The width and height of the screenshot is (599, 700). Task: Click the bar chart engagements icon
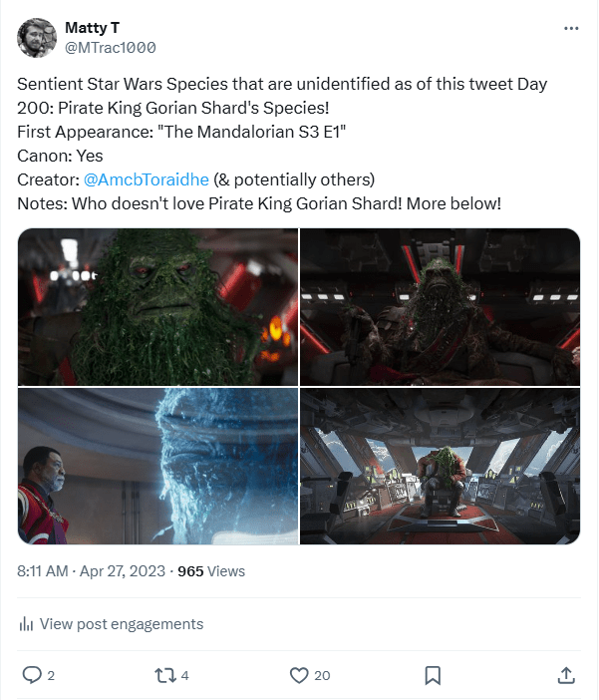26,623
